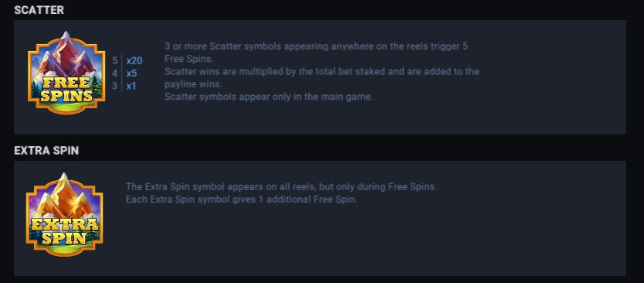Click the Extra Spin golden mountain icon
Screen dimensions: 644x283
tap(65, 214)
